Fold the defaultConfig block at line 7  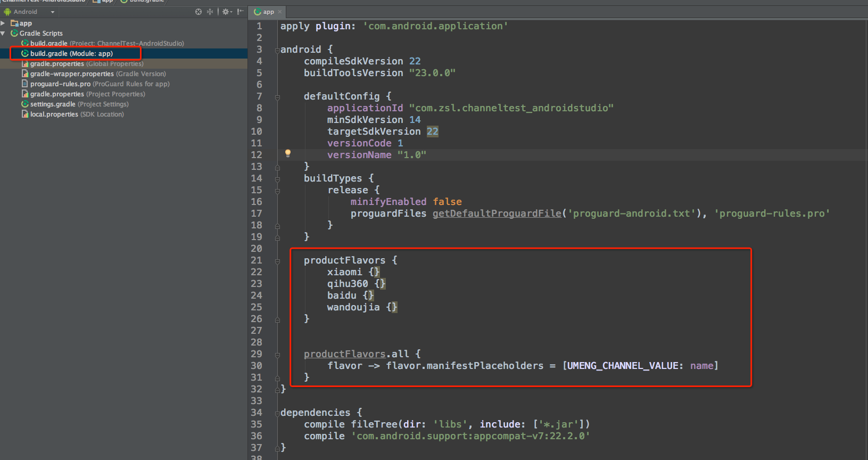click(x=277, y=97)
